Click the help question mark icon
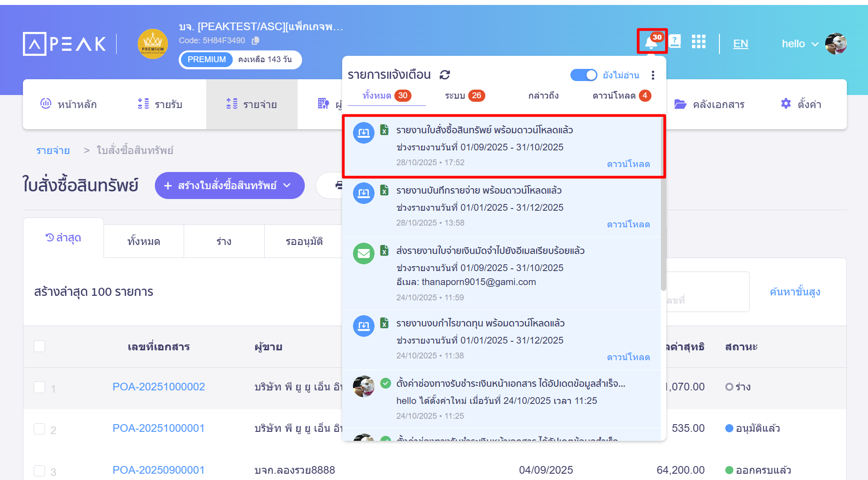 coord(675,41)
